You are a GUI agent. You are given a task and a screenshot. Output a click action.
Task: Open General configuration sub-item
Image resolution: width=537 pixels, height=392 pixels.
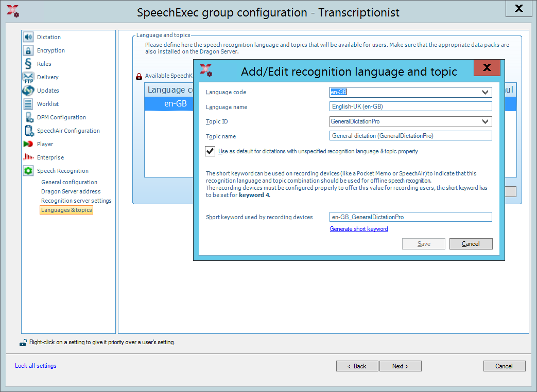[69, 182]
